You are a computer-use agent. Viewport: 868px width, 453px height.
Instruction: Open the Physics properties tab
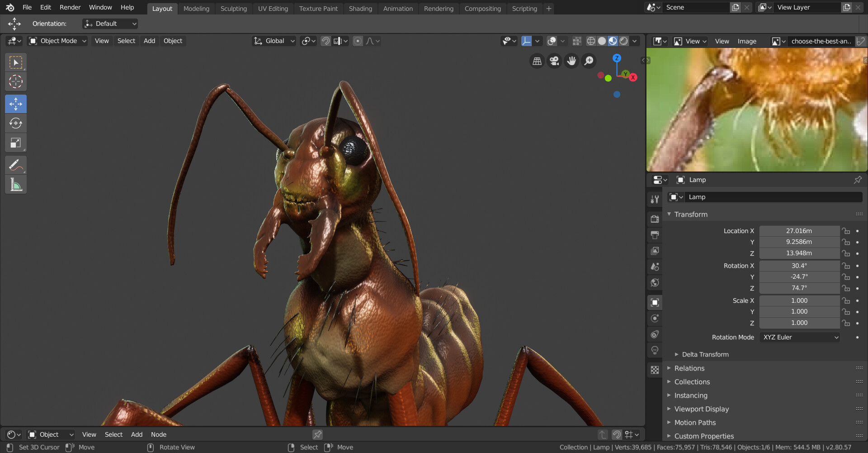[x=655, y=318]
